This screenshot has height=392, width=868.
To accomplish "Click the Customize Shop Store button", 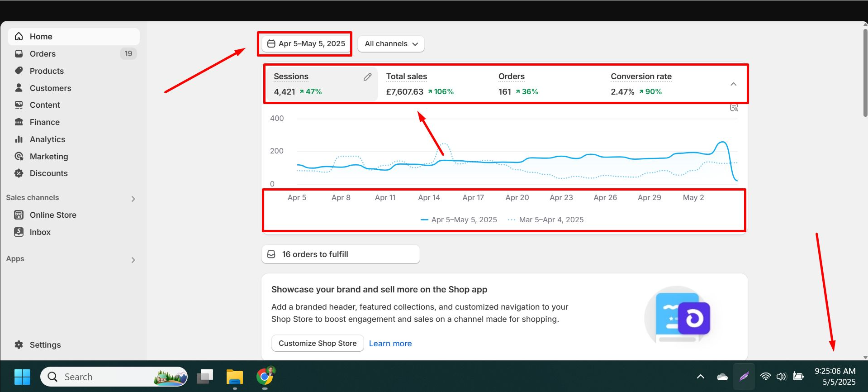I will (318, 343).
